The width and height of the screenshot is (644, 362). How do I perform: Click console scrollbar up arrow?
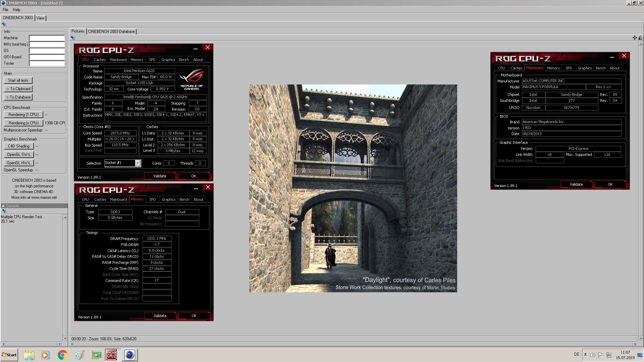(x=65, y=217)
